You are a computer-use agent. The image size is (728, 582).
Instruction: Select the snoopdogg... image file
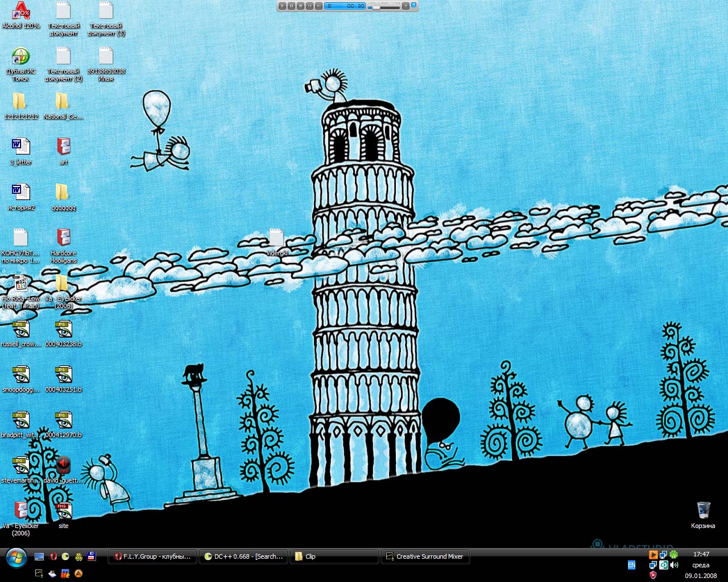tap(21, 379)
